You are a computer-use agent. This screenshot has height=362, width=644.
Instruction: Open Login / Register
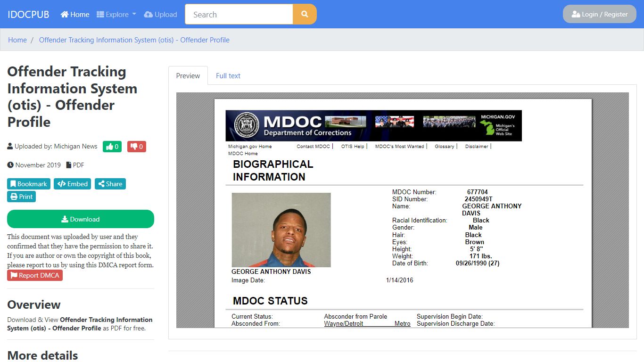(x=600, y=14)
